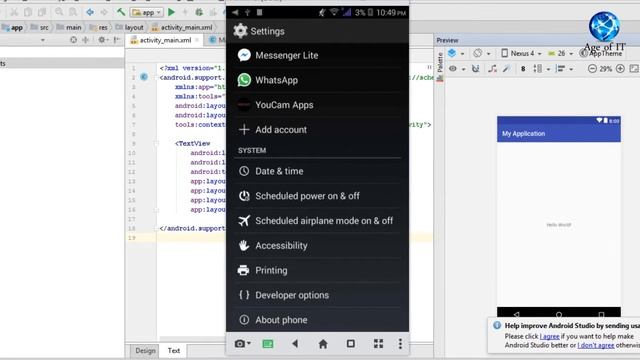Screen dimensions: 640x360
Task: Click the Debug app bug icon
Action: [199, 12]
